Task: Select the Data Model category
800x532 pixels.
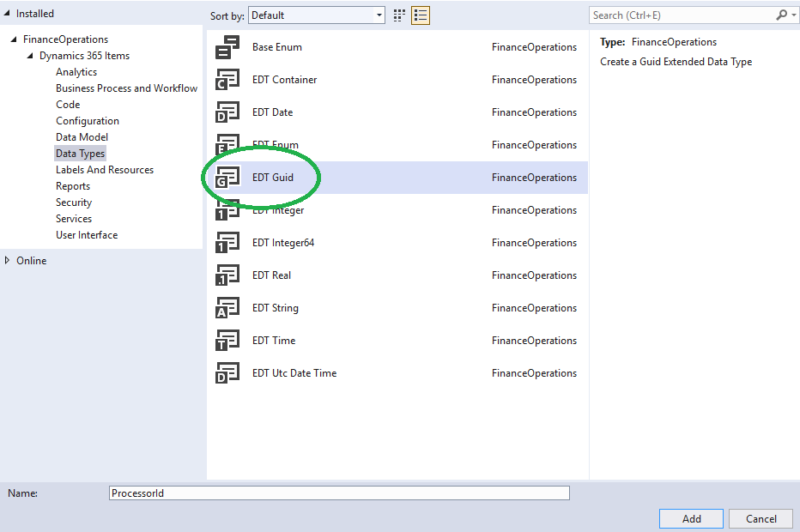Action: point(82,137)
